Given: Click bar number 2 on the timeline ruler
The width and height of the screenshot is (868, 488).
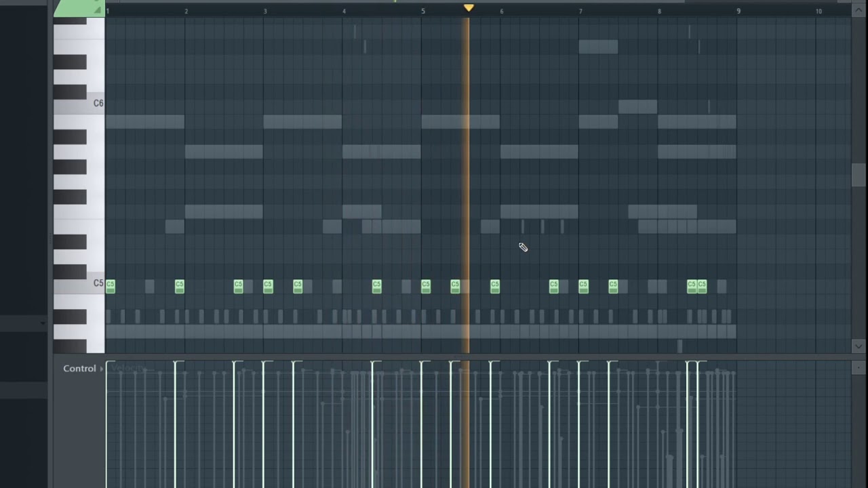Looking at the screenshot, I should [186, 11].
